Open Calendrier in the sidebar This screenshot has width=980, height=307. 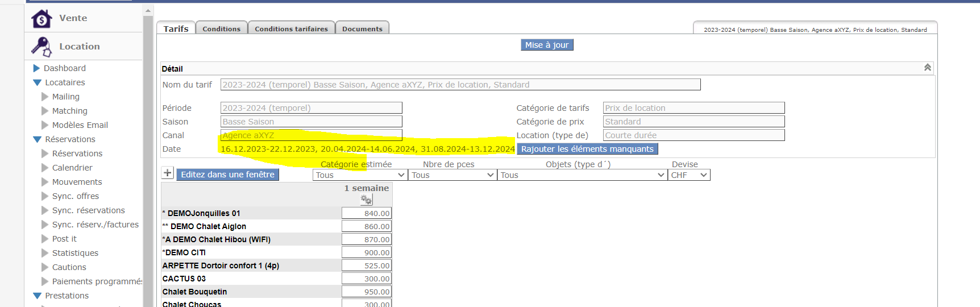click(72, 168)
